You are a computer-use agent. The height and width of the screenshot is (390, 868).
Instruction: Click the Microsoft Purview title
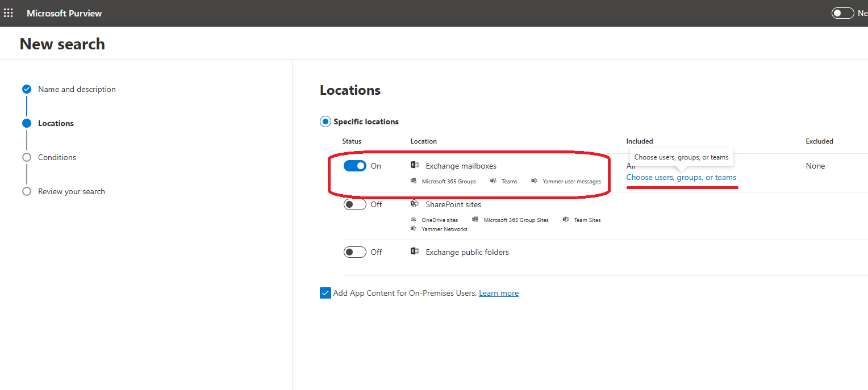(x=64, y=13)
